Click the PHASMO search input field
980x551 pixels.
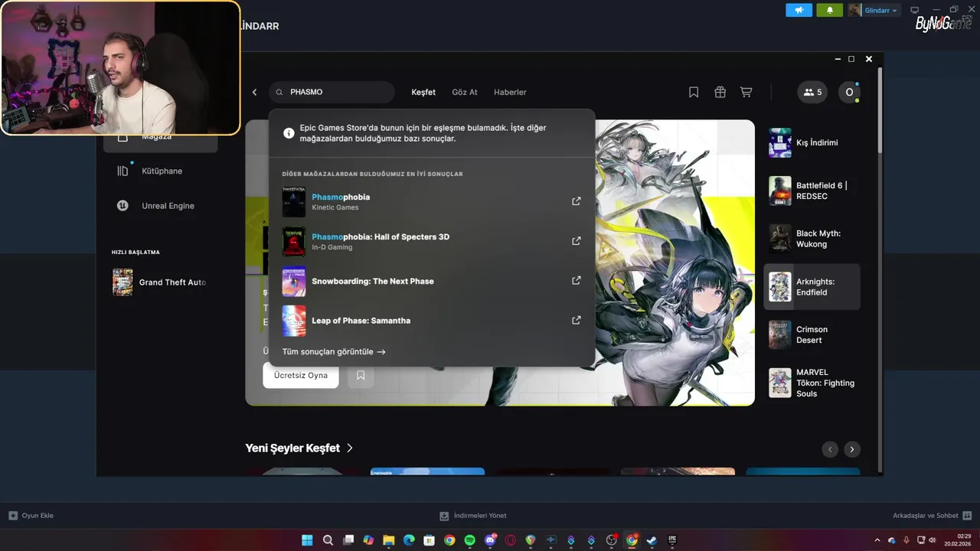332,92
